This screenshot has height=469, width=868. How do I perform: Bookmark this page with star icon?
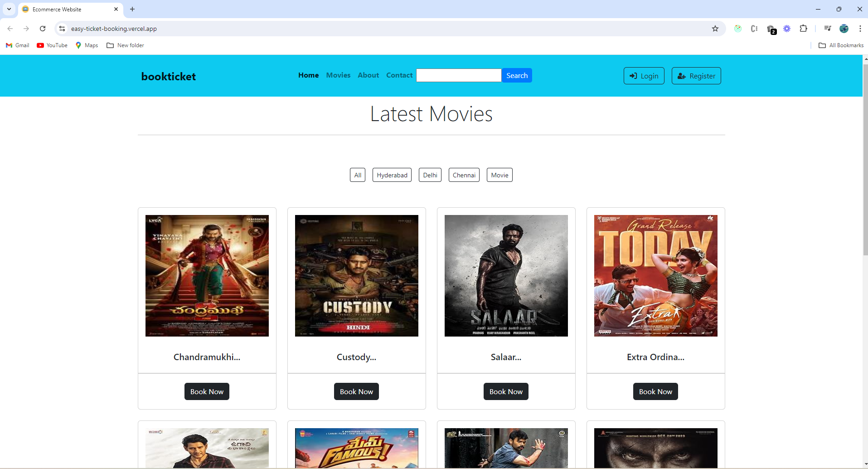click(x=715, y=29)
